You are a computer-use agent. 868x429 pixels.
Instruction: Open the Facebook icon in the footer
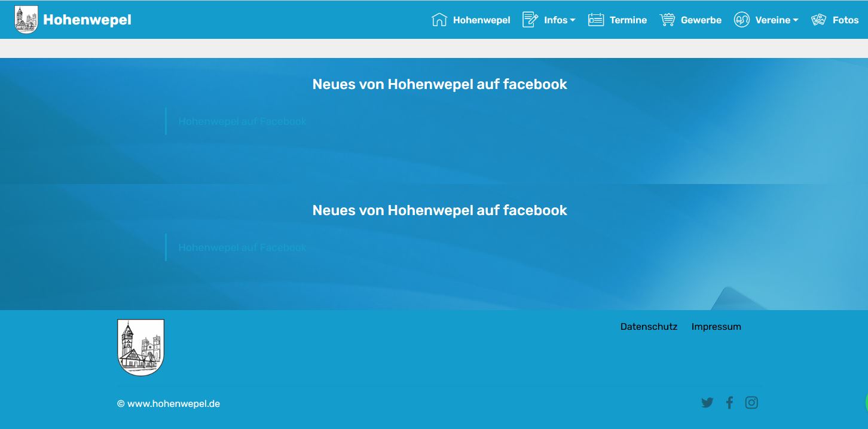729,403
